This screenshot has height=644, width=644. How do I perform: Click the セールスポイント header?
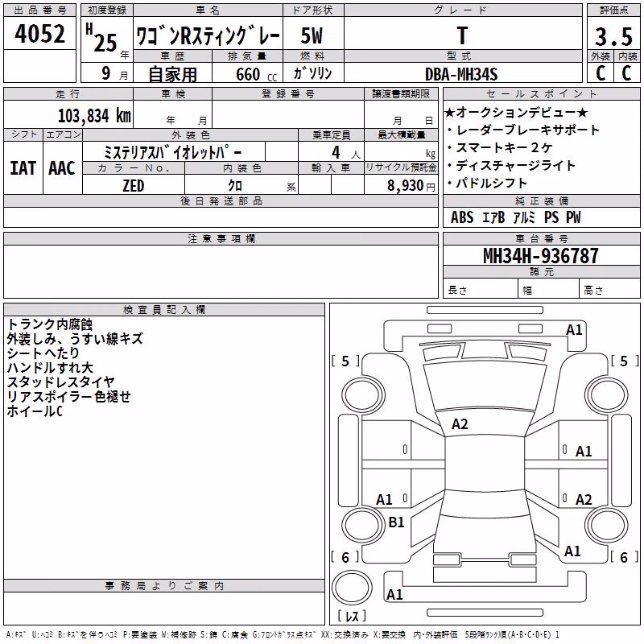tap(541, 94)
